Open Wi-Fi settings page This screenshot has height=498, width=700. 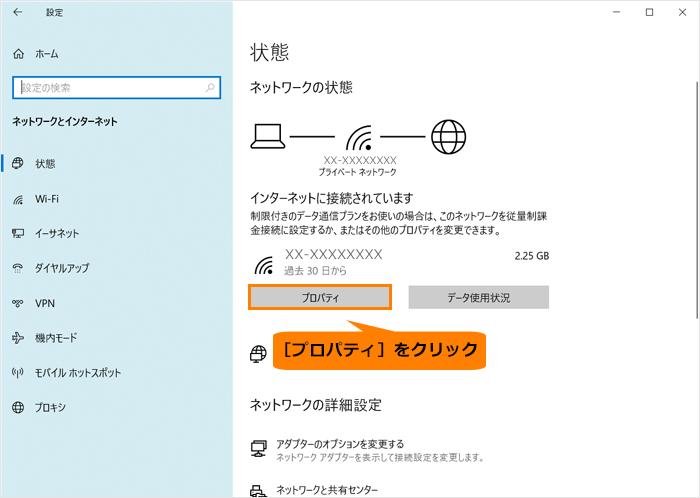coord(47,199)
